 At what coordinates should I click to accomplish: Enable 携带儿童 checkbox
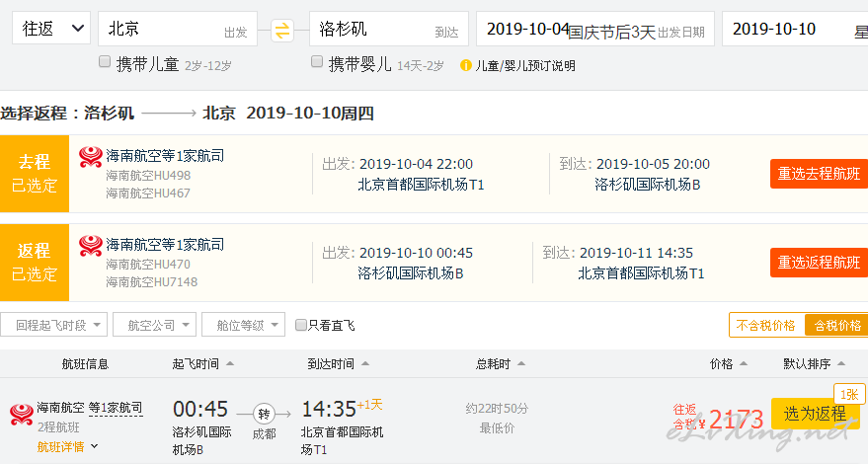pyautogui.click(x=105, y=61)
